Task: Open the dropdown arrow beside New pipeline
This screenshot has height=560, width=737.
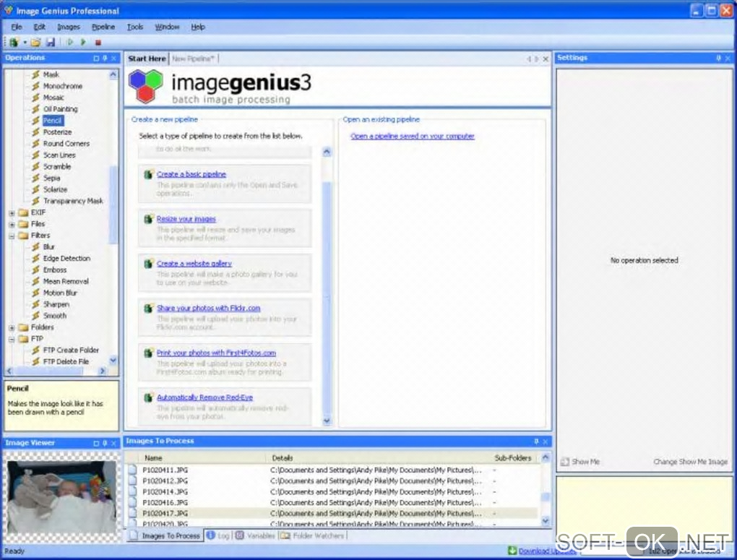Action: [25, 43]
